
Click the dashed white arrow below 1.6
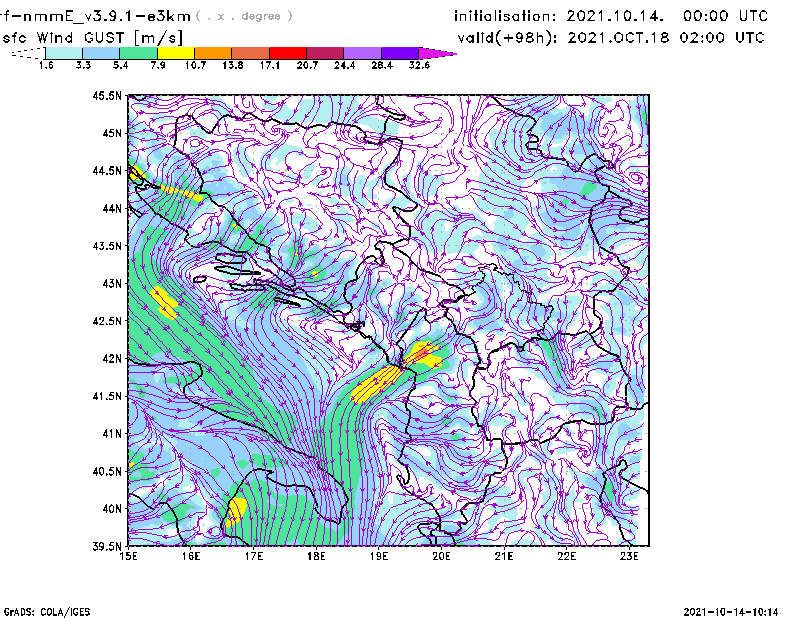28,53
